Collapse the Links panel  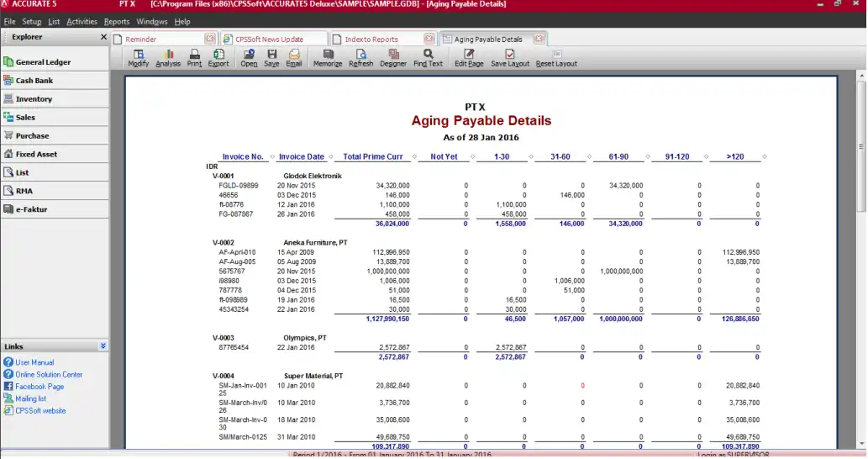tap(103, 346)
